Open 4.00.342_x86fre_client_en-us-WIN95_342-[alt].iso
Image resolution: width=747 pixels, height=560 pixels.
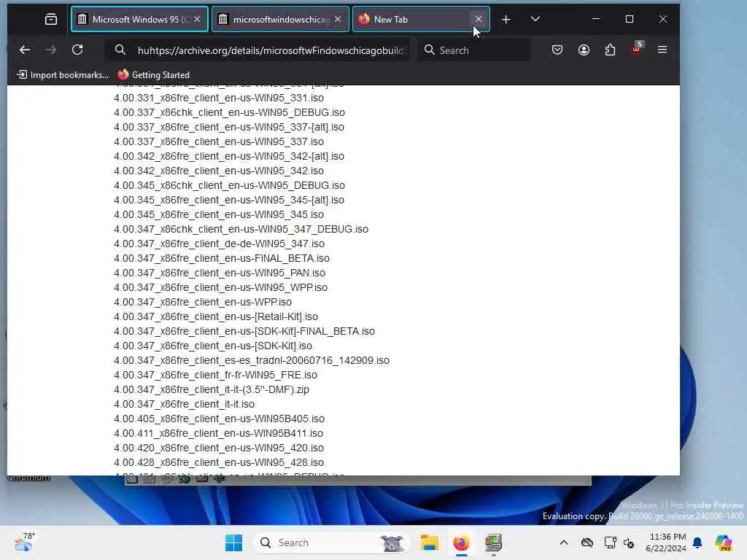point(228,156)
